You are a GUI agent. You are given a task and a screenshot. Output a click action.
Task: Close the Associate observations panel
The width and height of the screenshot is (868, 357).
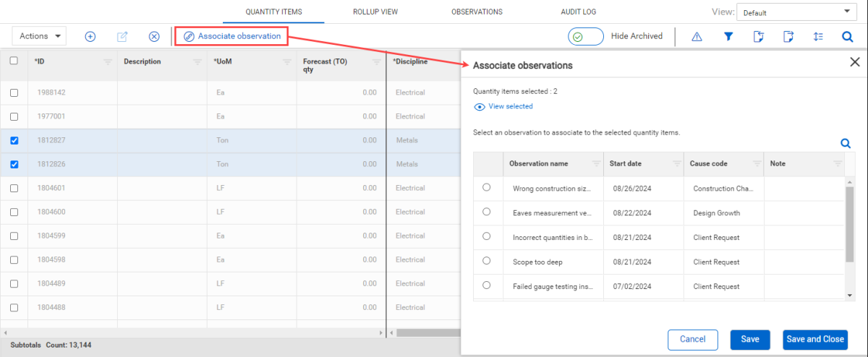tap(854, 62)
